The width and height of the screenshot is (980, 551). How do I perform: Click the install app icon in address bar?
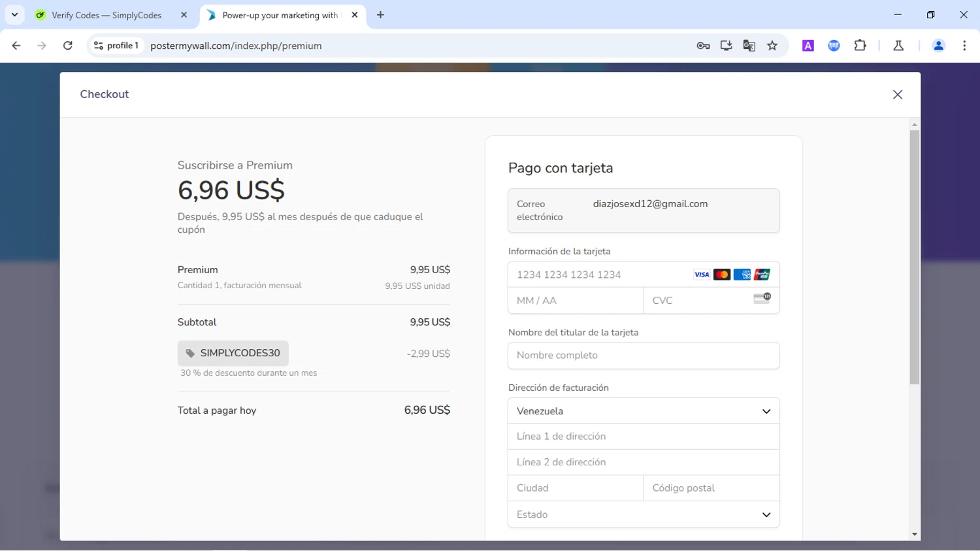(726, 46)
